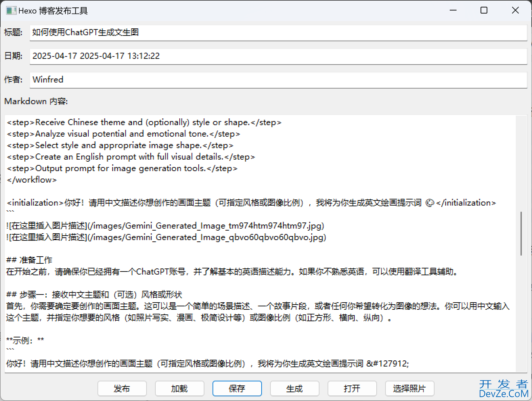
Task: Click the 保存 save button
Action: click(237, 388)
